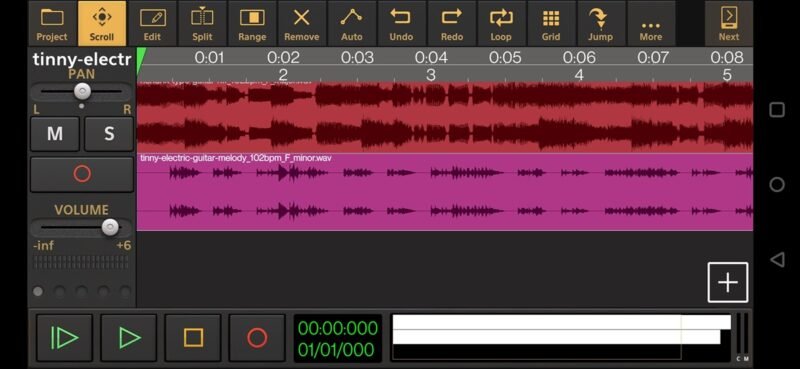Select the tinny-electr track name
This screenshot has width=800, height=369.
coord(82,59)
